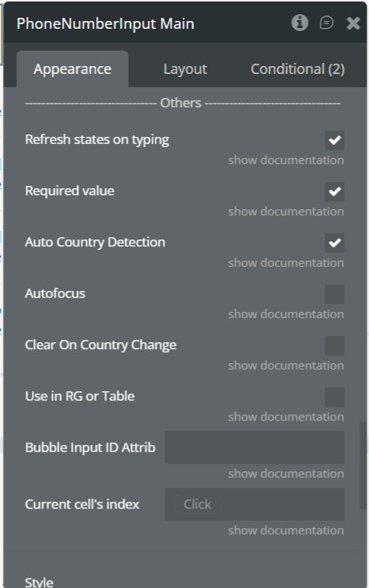
Task: Click the Current cell's index expression box
Action: [x=255, y=504]
